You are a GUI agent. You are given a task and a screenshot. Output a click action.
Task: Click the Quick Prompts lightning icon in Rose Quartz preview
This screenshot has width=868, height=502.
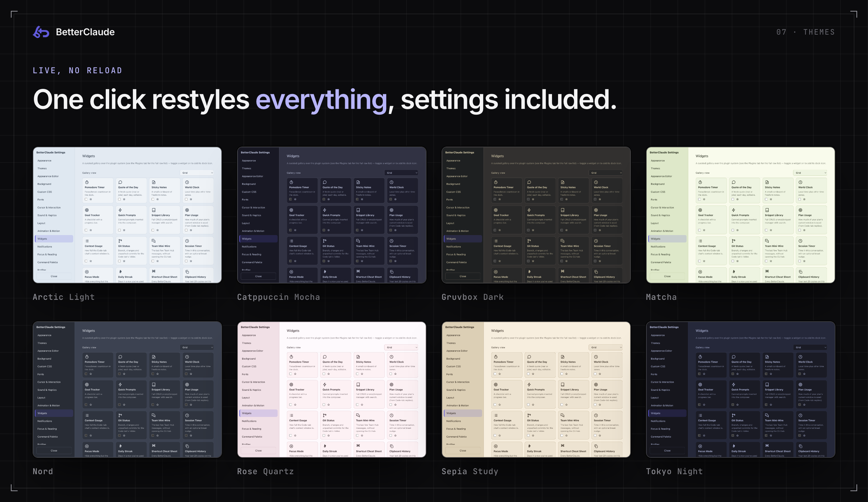tap(324, 385)
